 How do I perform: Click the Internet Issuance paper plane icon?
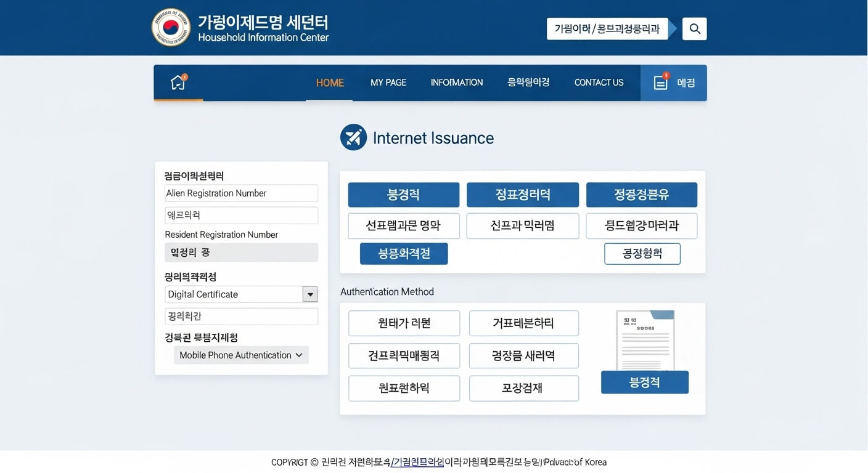click(x=353, y=137)
